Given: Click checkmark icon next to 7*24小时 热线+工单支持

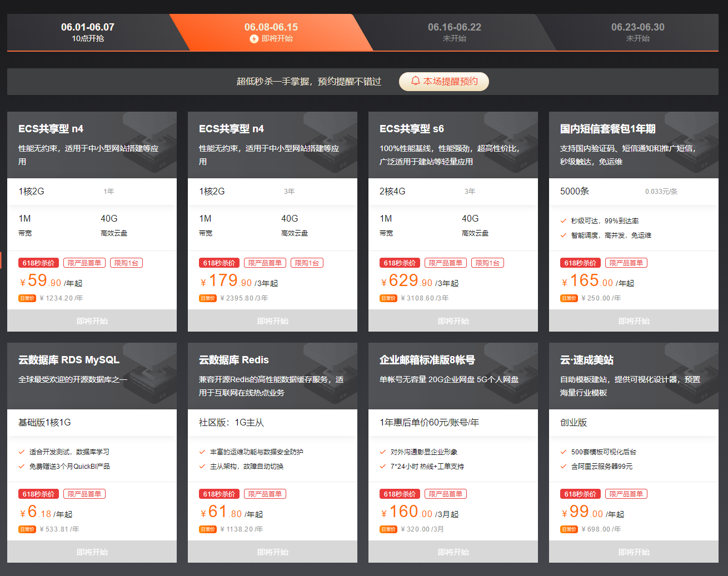Looking at the screenshot, I should click(x=383, y=467).
